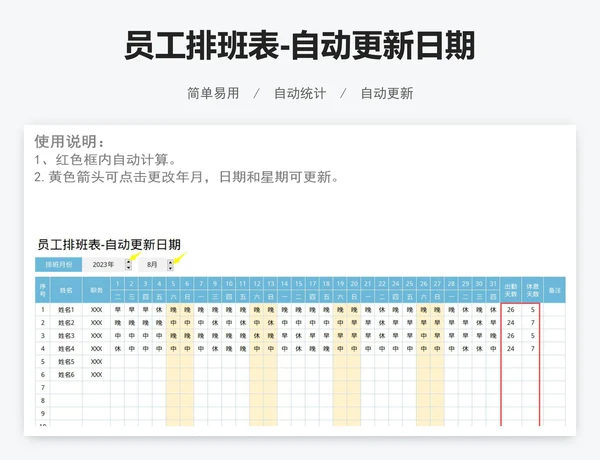Screen dimensions: 600x460
Task: Click the 姓名2 name cell
Action: [66, 323]
